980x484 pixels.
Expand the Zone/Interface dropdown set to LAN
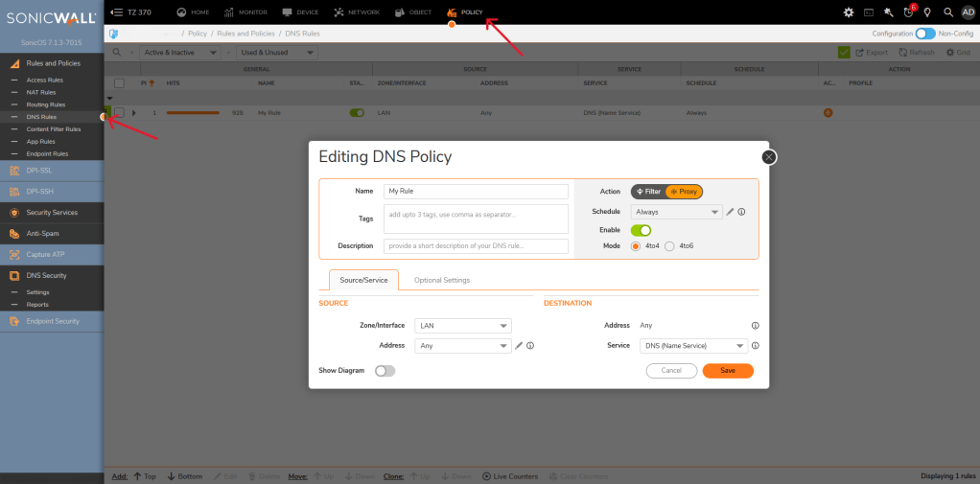click(x=463, y=326)
